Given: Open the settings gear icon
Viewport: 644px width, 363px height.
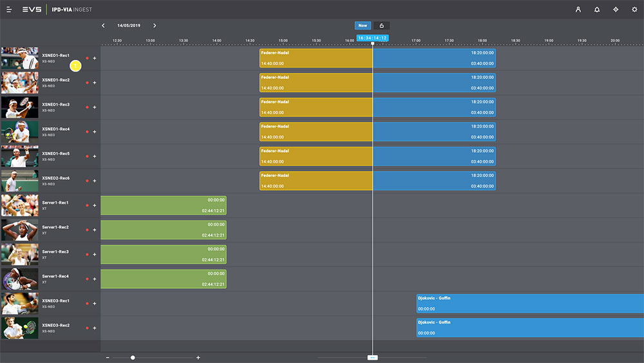Looking at the screenshot, I should tap(634, 10).
